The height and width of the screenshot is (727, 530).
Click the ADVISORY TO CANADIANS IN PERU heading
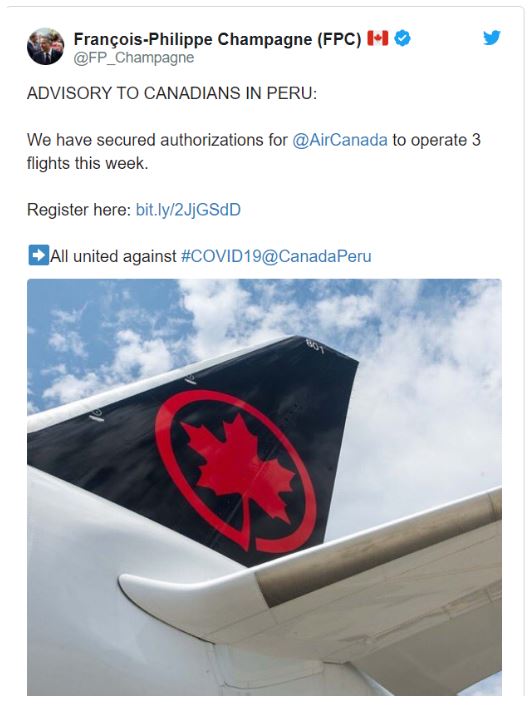172,93
